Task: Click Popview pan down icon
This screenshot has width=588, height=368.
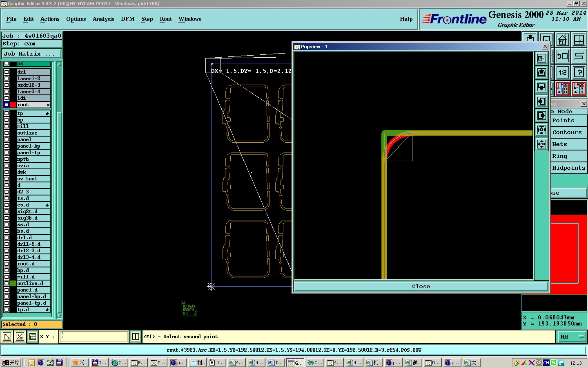Action: click(541, 87)
